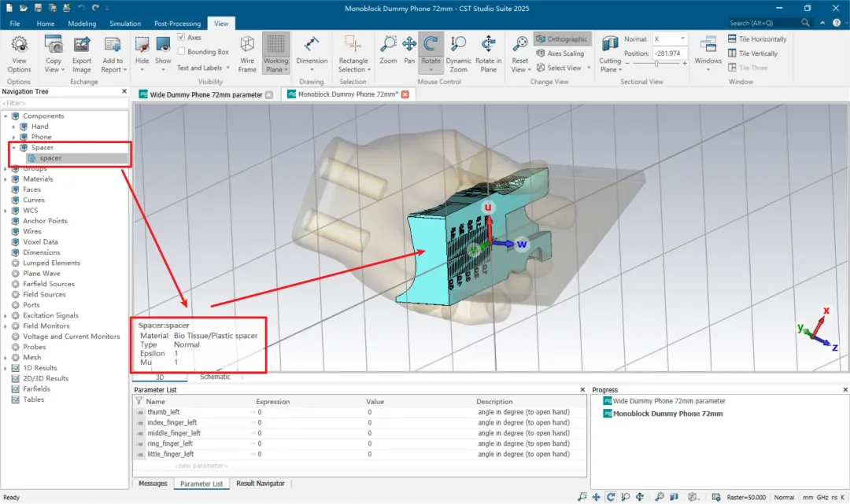Click the Copy View icon
Viewport: 850px width, 504px height.
tap(54, 44)
